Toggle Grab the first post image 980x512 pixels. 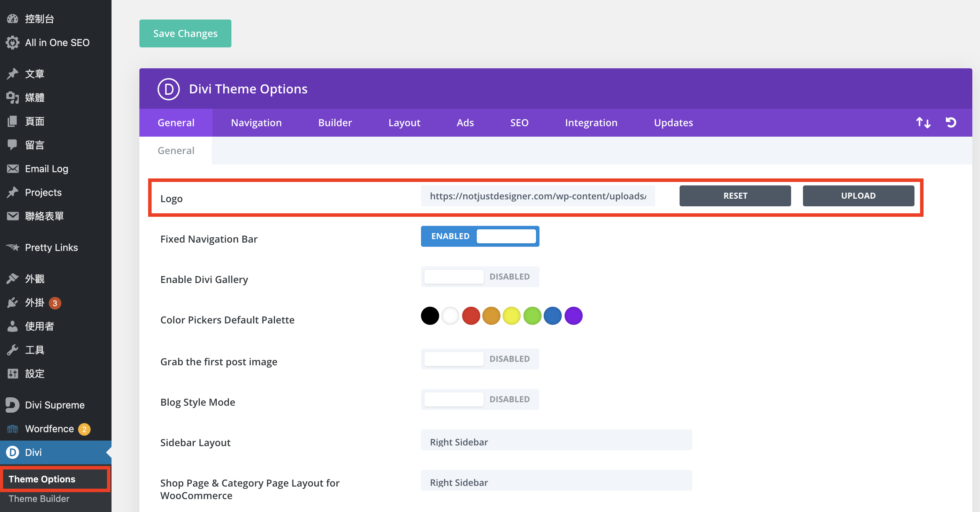[x=480, y=359]
